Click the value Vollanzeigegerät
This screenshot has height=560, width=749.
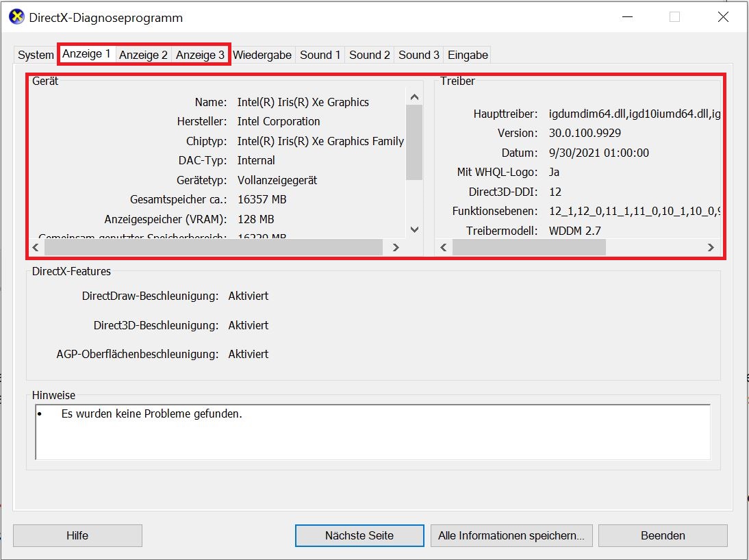277,181
